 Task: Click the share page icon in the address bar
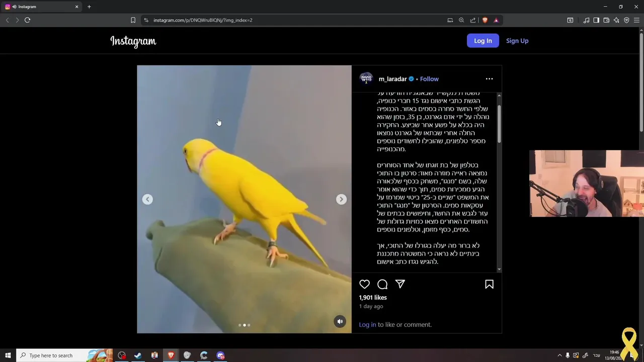tap(473, 20)
